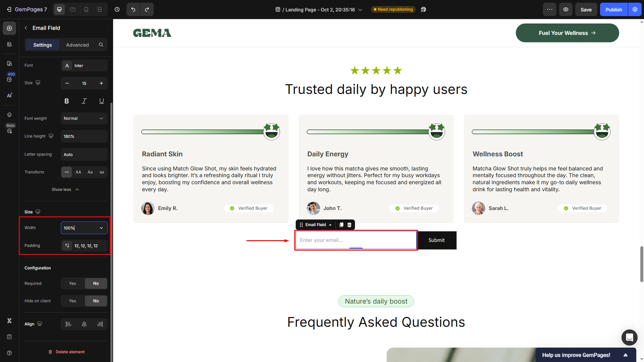The height and width of the screenshot is (362, 644).
Task: Click the email input field on canvas
Action: 356,240
